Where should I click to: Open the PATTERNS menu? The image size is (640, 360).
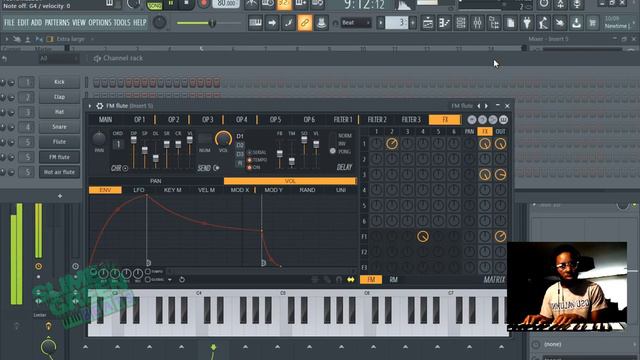57,22
